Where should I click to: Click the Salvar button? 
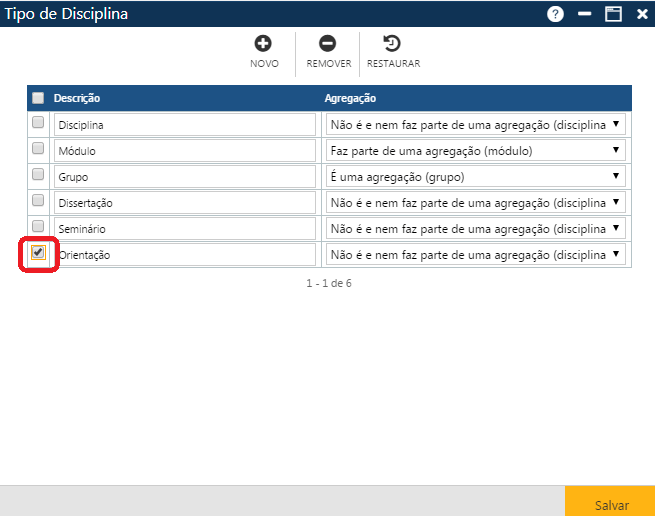coord(611,504)
